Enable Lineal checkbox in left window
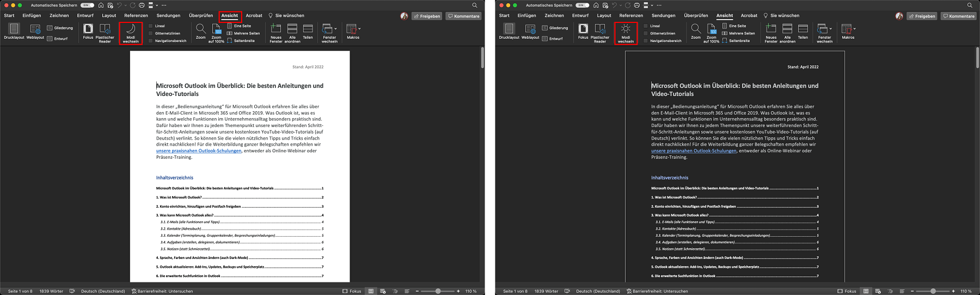This screenshot has height=295, width=980. [151, 26]
